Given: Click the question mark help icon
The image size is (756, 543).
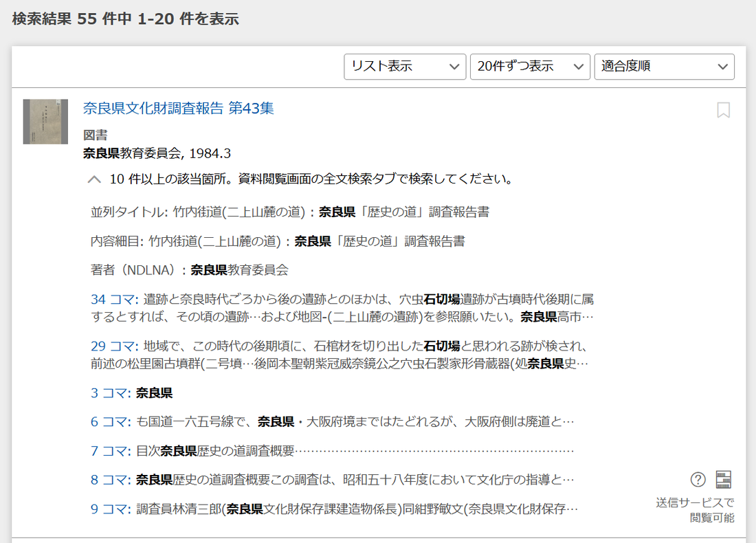Looking at the screenshot, I should pyautogui.click(x=698, y=479).
